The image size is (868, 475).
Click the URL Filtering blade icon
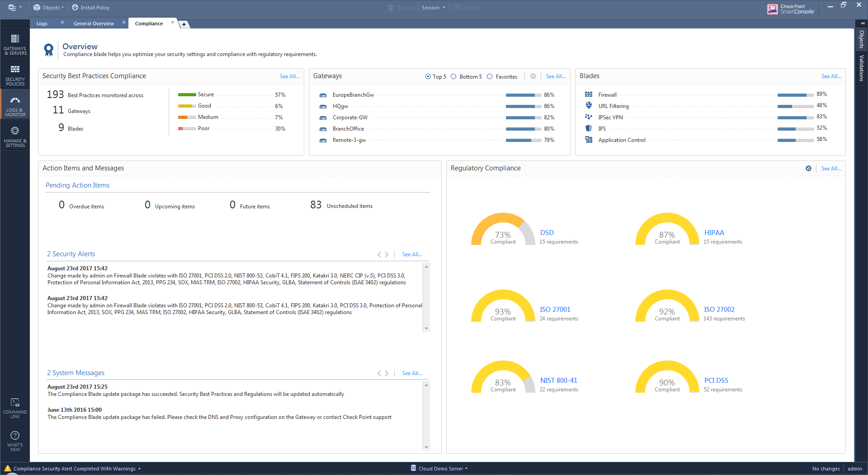[x=589, y=105]
